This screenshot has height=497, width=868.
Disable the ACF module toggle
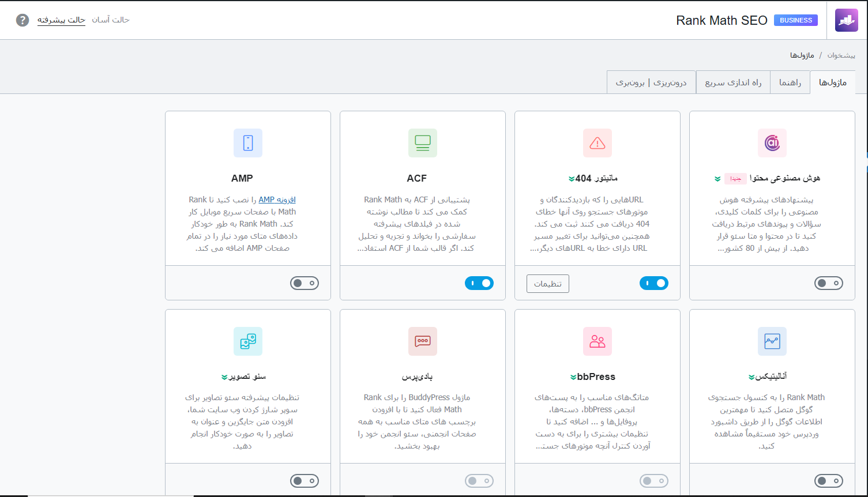pos(479,283)
